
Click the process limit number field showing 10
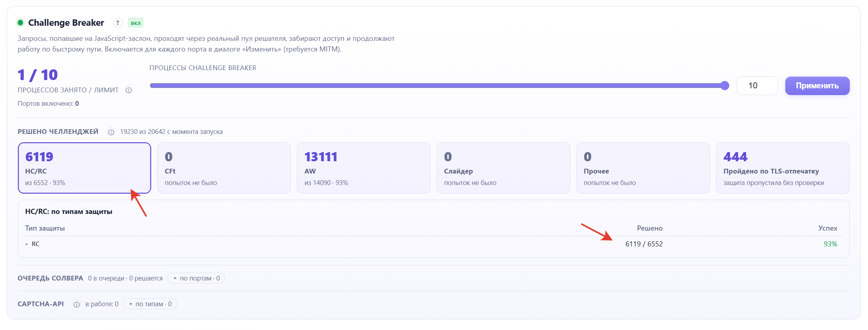[757, 86]
